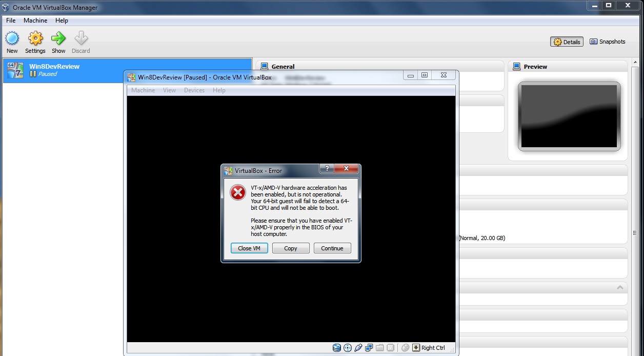The image size is (644, 356).
Task: Collapse section using the chevron arrow
Action: tap(620, 287)
